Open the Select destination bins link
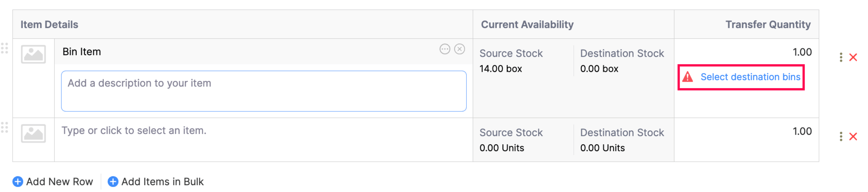Image resolution: width=868 pixels, height=192 pixels. pyautogui.click(x=750, y=77)
